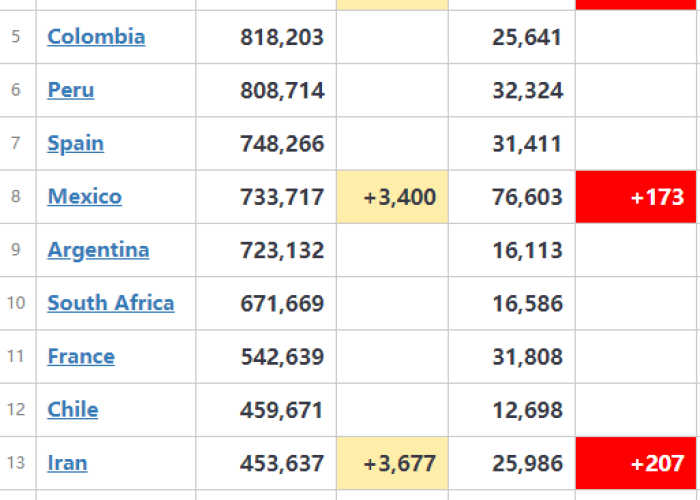Open the Peru country link
The height and width of the screenshot is (500, 700).
[x=71, y=90]
